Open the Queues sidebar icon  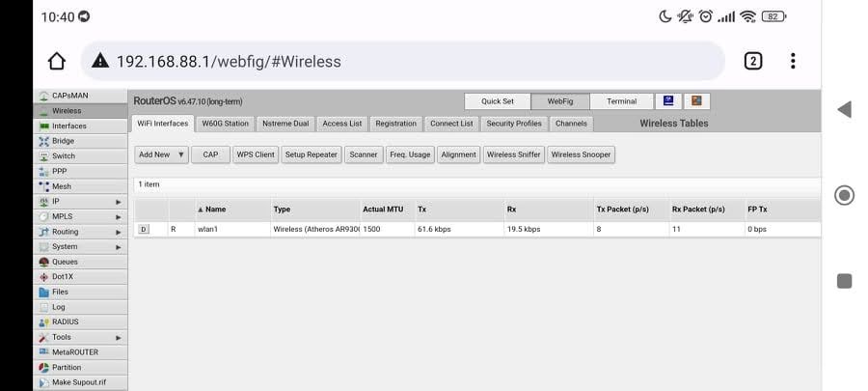click(x=43, y=262)
